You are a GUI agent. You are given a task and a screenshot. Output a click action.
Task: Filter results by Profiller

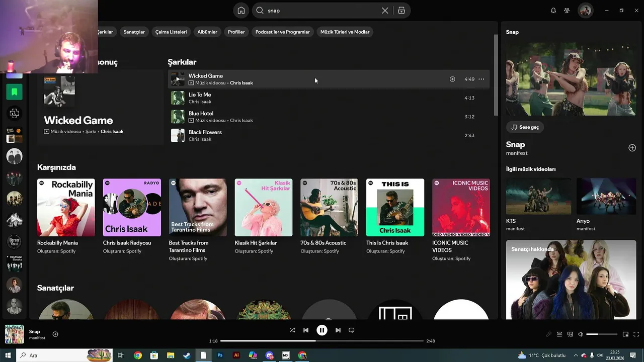tap(236, 32)
